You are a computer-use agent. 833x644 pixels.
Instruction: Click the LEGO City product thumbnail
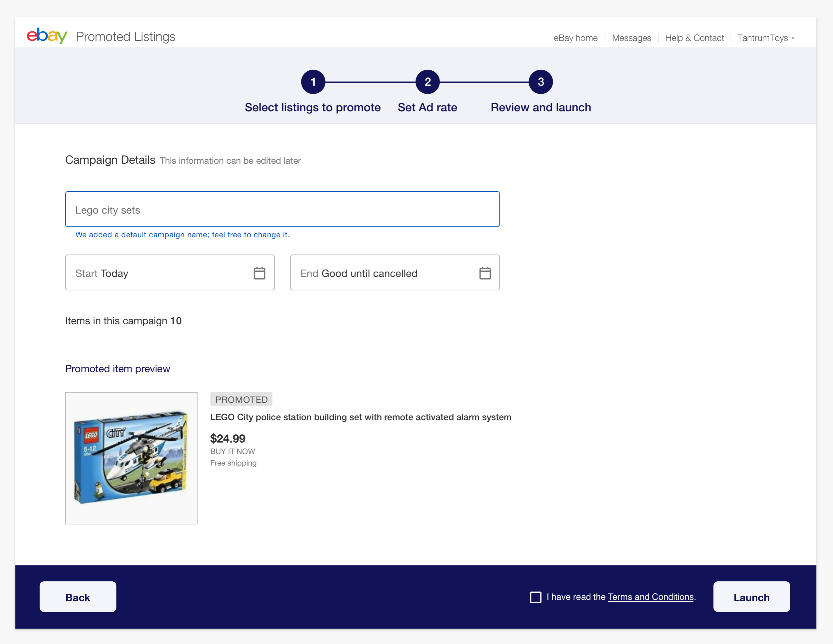click(x=131, y=458)
